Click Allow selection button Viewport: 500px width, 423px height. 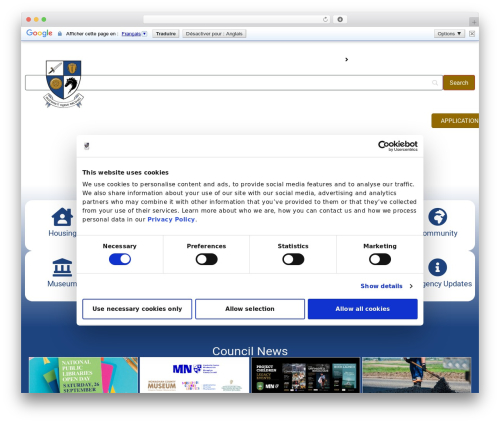click(x=250, y=309)
